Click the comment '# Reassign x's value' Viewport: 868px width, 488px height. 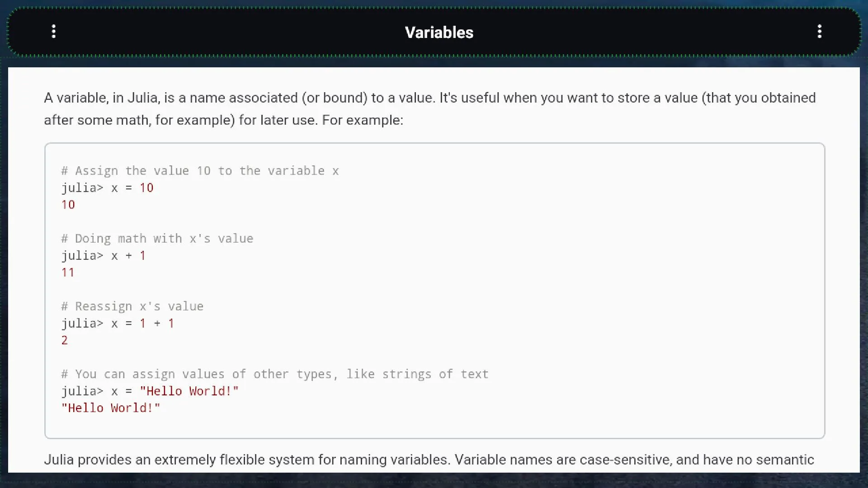(x=132, y=306)
